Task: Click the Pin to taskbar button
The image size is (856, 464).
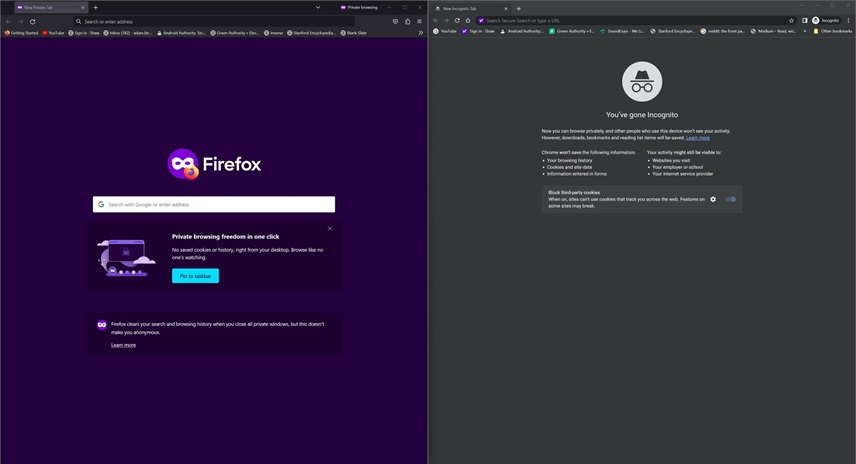Action: tap(195, 276)
